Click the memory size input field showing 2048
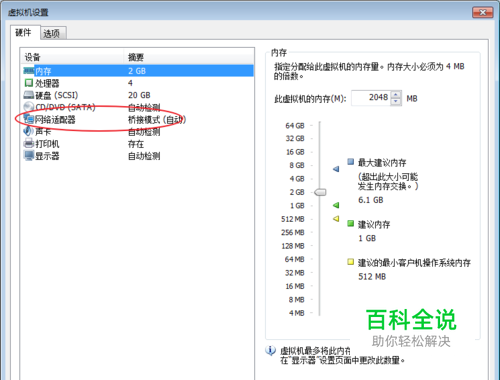This screenshot has height=380, width=500. (x=371, y=98)
